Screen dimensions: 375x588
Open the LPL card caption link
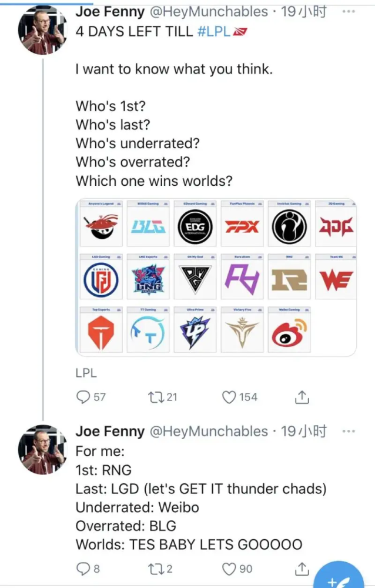click(86, 373)
